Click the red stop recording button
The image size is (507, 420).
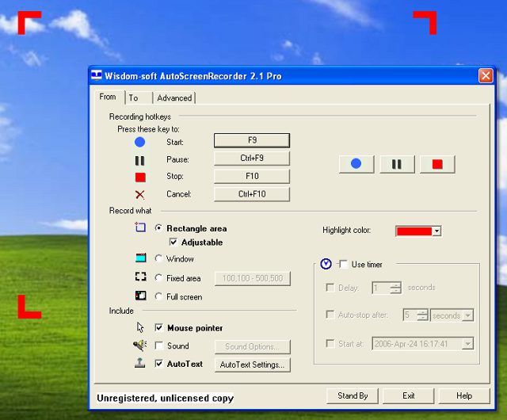tap(437, 164)
